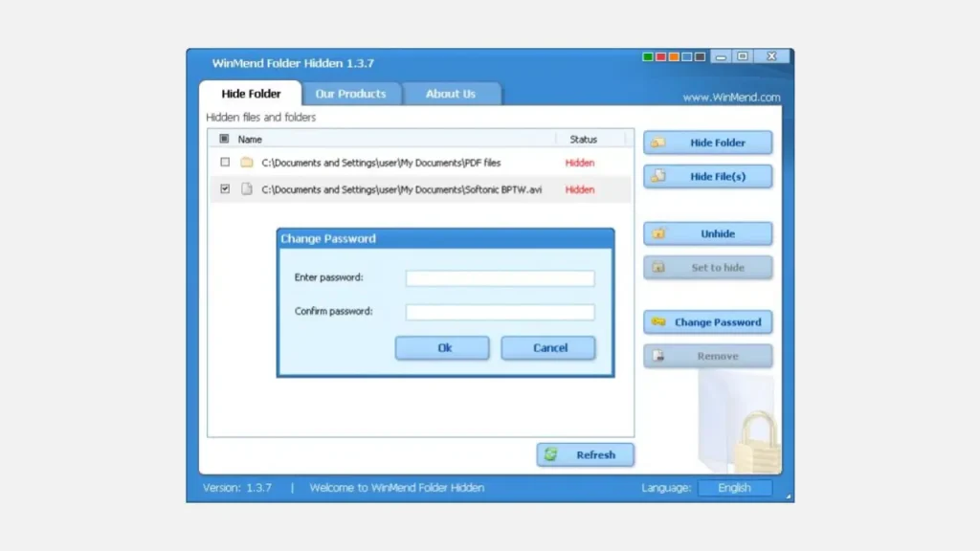Confirm the password change with Ok
This screenshot has height=551, width=980.
(x=442, y=348)
